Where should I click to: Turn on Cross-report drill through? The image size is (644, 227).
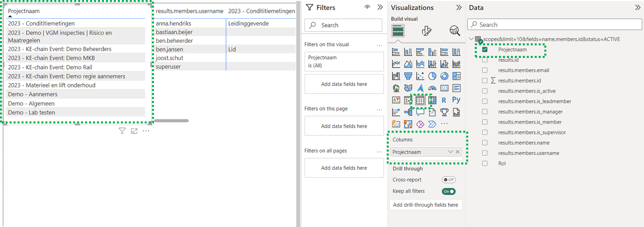tap(449, 180)
